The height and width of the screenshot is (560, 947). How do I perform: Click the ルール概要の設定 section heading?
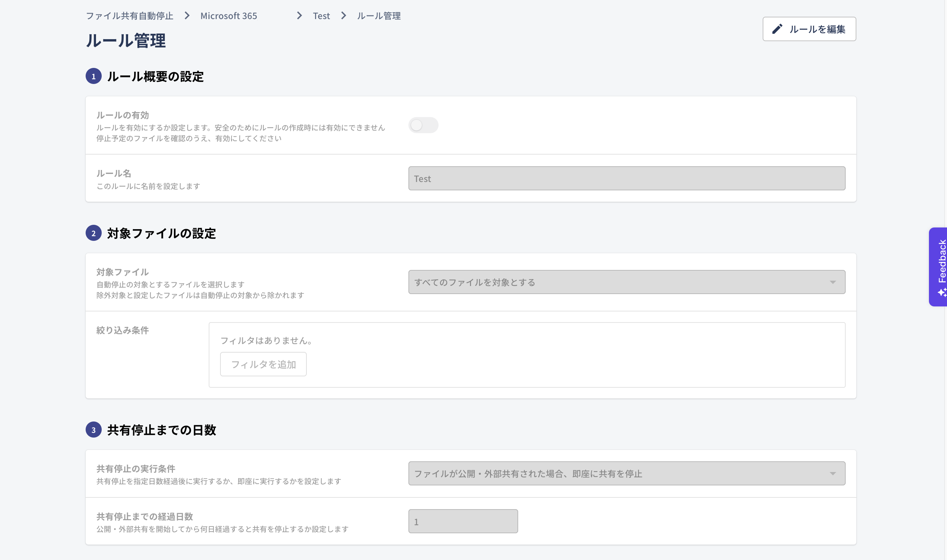(156, 77)
